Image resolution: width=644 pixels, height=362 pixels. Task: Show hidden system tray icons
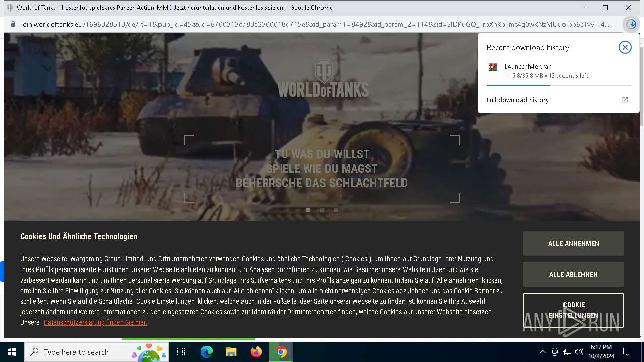(542, 352)
